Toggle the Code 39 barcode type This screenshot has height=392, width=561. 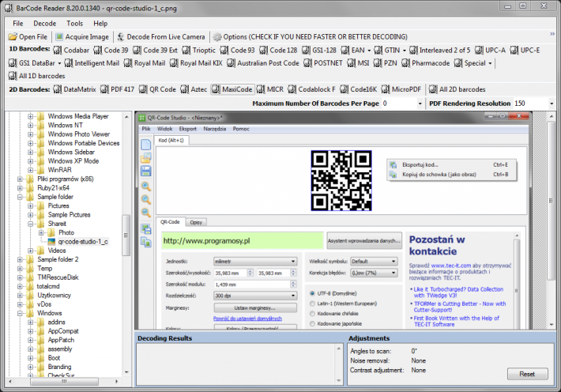111,50
